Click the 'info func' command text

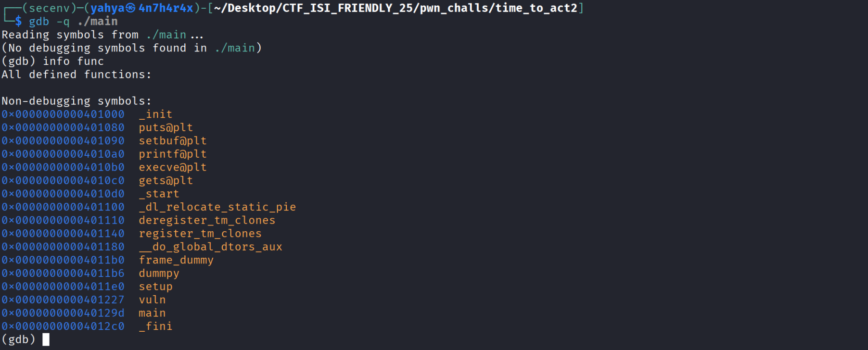tap(73, 61)
